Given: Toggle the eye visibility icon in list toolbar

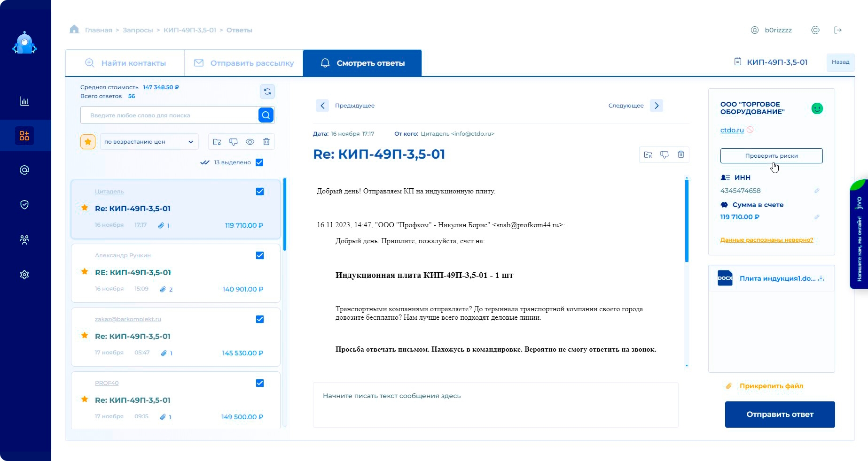Looking at the screenshot, I should [250, 142].
